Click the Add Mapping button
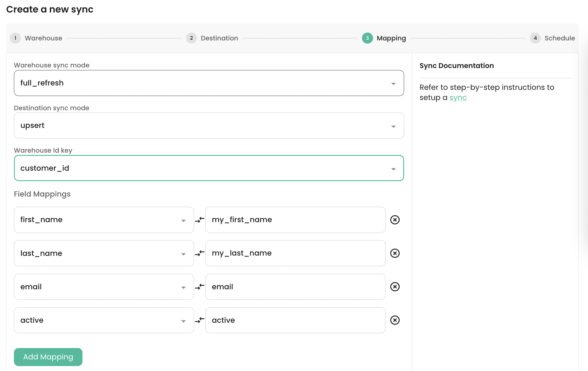 [x=48, y=357]
